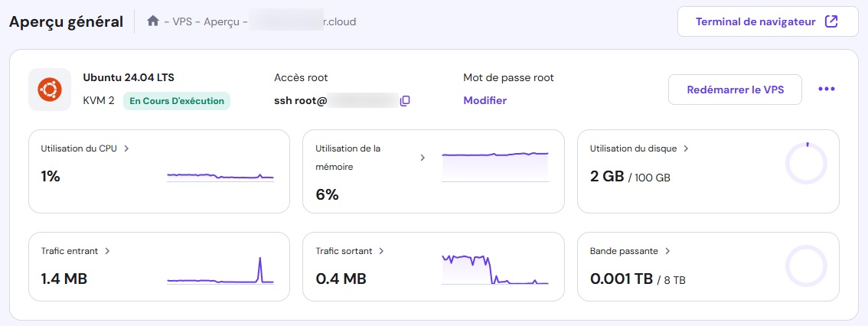Click the 6% memory value
Viewport: 868px width, 326px height.
click(x=327, y=195)
